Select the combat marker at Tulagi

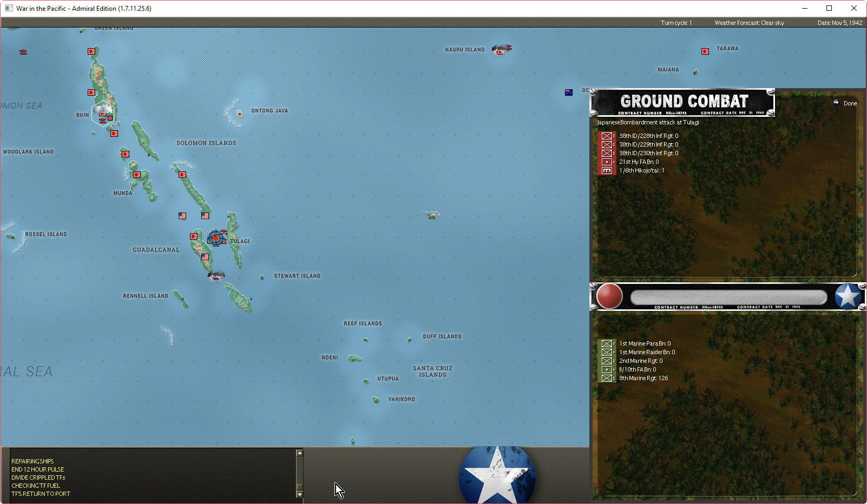tap(216, 237)
